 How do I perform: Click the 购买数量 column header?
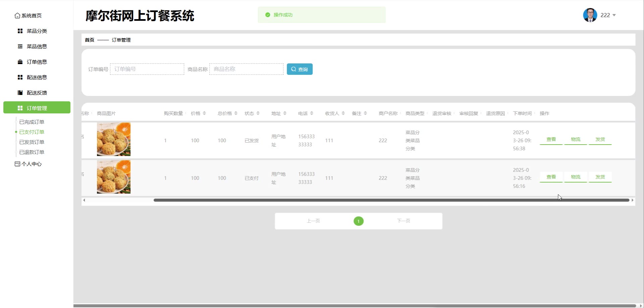[x=173, y=113]
